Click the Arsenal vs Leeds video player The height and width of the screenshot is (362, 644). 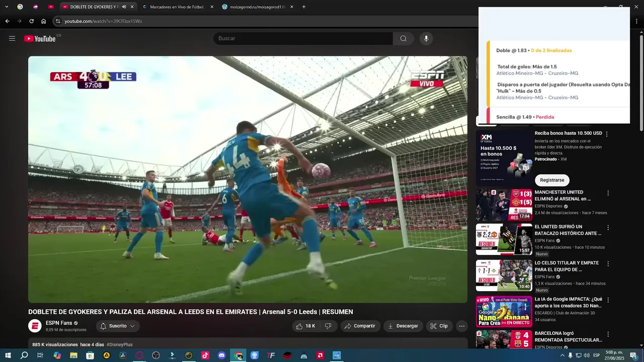[248, 179]
